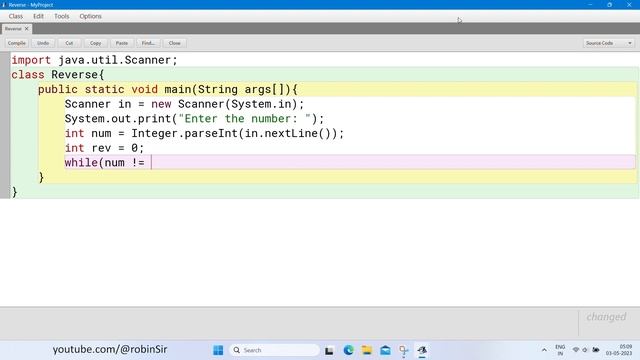Open the clock and date flyout
640x360 pixels.
click(x=619, y=350)
